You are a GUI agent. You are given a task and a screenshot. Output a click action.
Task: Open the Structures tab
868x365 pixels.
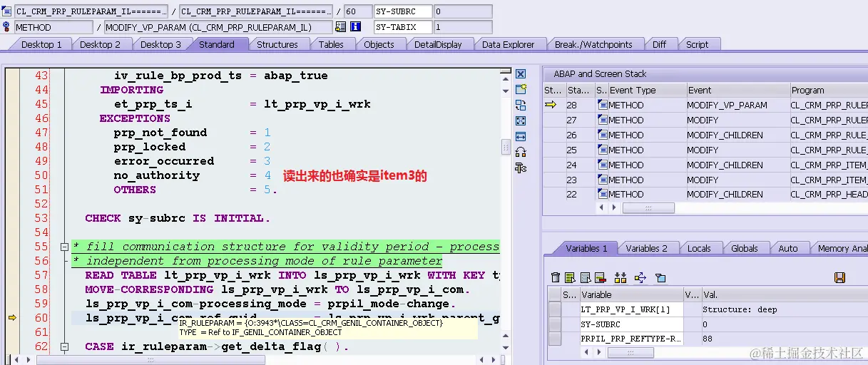tap(277, 44)
